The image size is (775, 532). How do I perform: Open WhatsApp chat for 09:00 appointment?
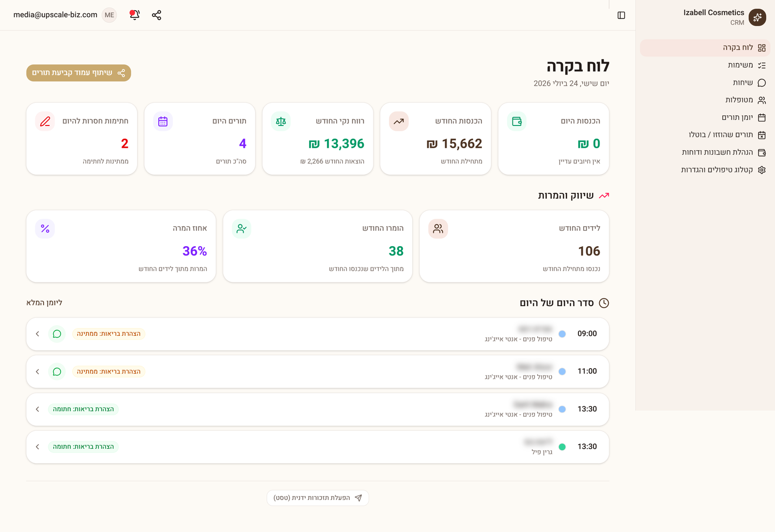(x=57, y=334)
